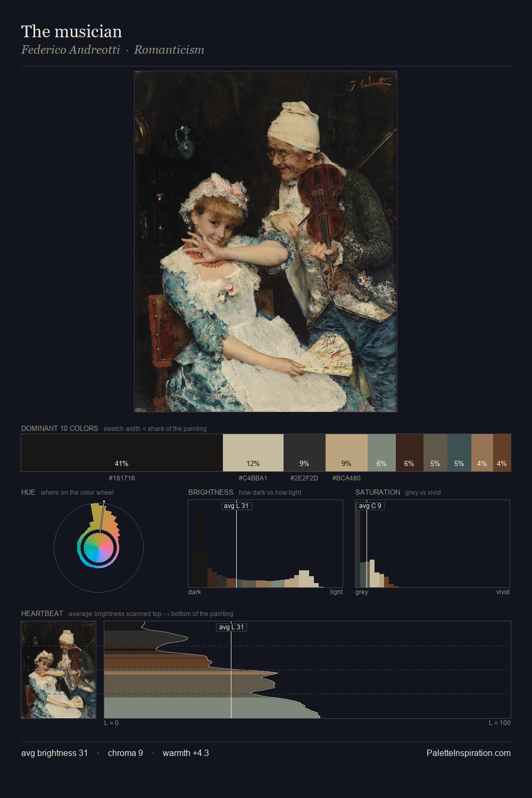The width and height of the screenshot is (532, 798).
Task: Click the 'warmth +4.3' footer stat
Action: click(186, 753)
